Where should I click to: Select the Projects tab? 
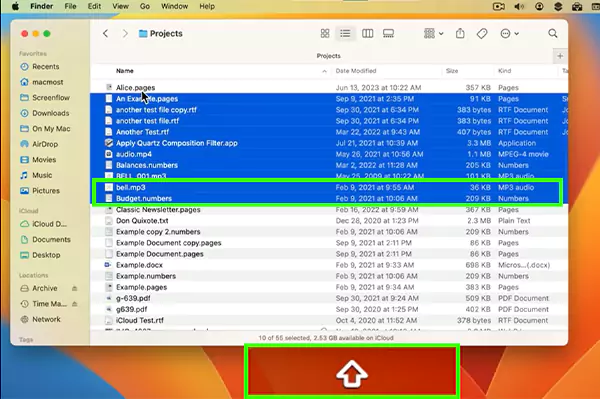[x=328, y=56]
